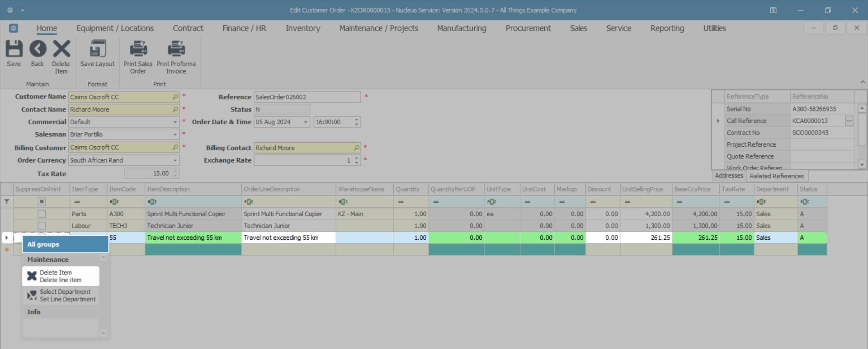Screen dimensions: 868x349
Task: Click the Select Department entry in popup
Action: point(61,296)
